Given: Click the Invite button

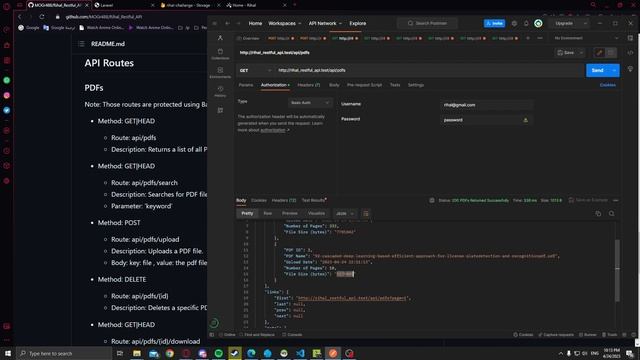Looking at the screenshot, I should click(494, 24).
